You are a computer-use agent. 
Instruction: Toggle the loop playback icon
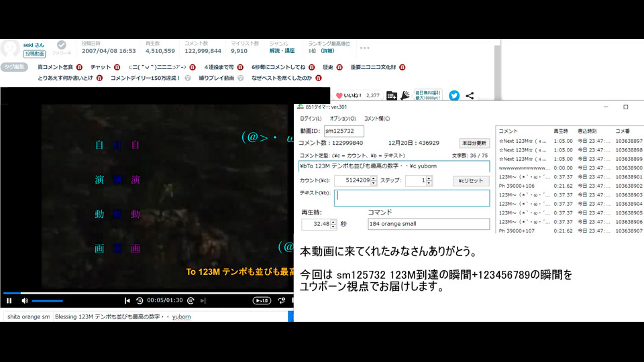(x=281, y=301)
